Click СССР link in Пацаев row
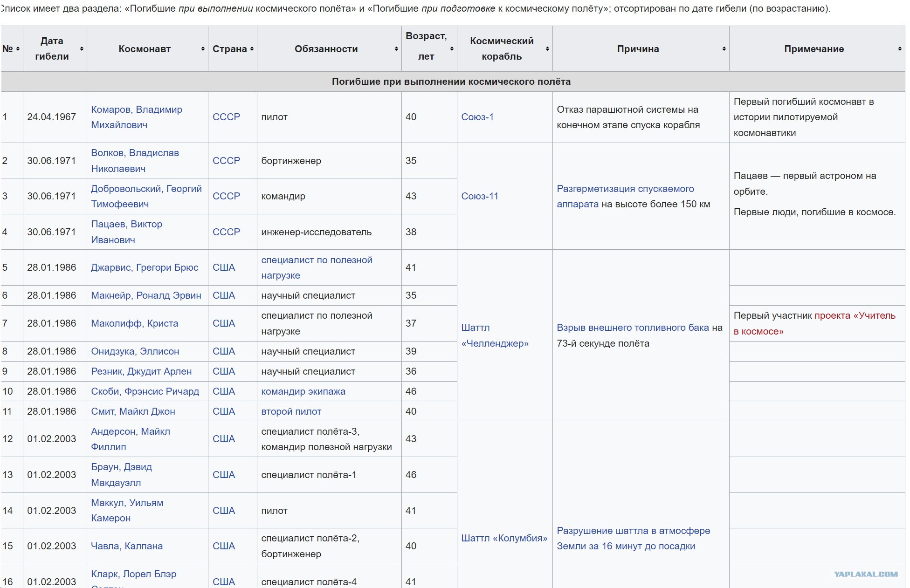The width and height of the screenshot is (910, 588). coord(226,232)
